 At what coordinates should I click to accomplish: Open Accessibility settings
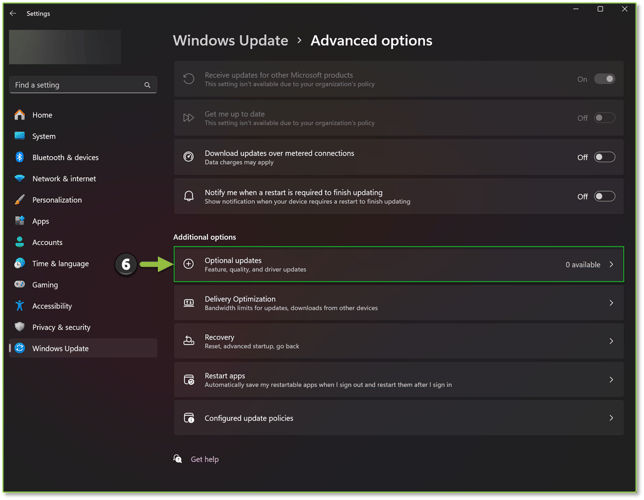click(x=83, y=306)
